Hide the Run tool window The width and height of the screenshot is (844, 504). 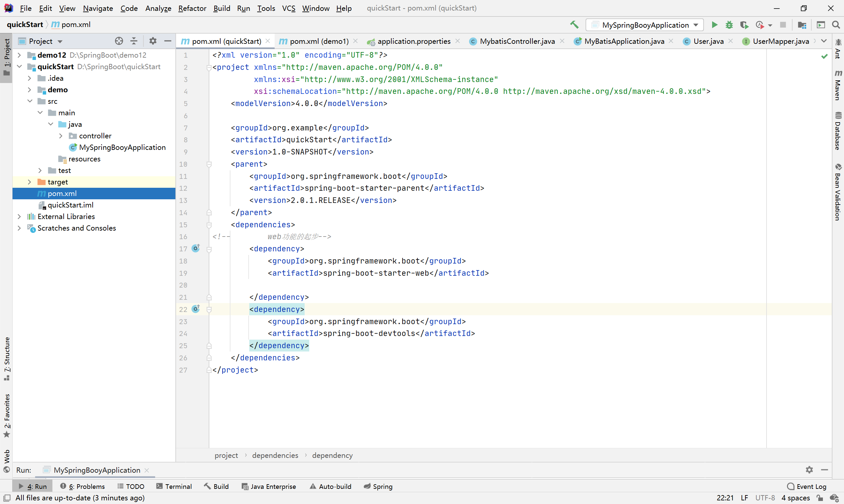click(x=824, y=470)
